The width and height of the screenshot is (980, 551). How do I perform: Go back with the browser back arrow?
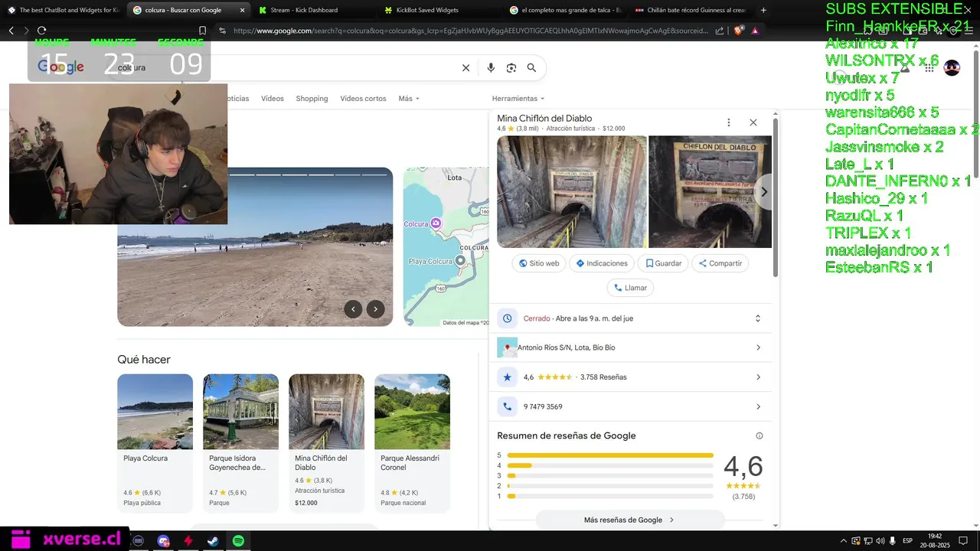(11, 31)
